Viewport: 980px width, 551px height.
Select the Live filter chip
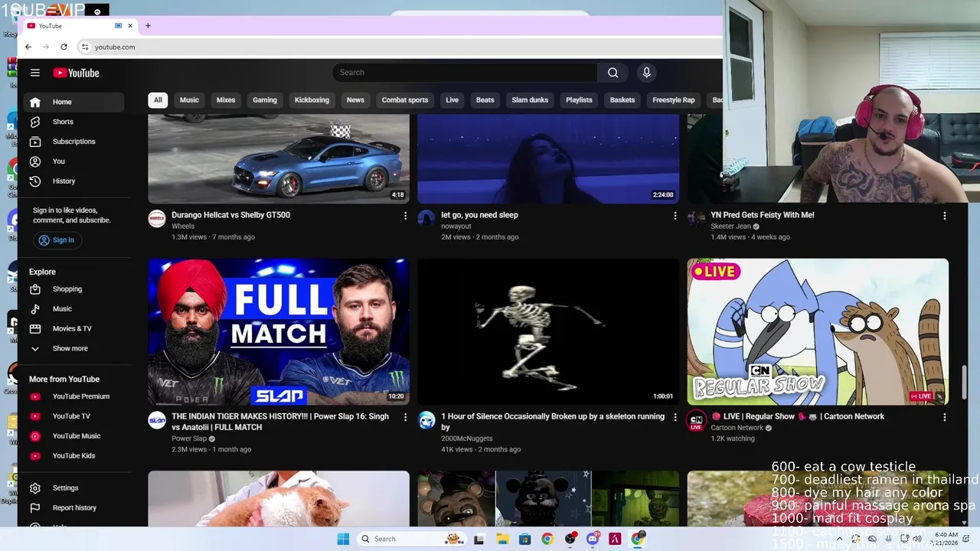pyautogui.click(x=452, y=100)
